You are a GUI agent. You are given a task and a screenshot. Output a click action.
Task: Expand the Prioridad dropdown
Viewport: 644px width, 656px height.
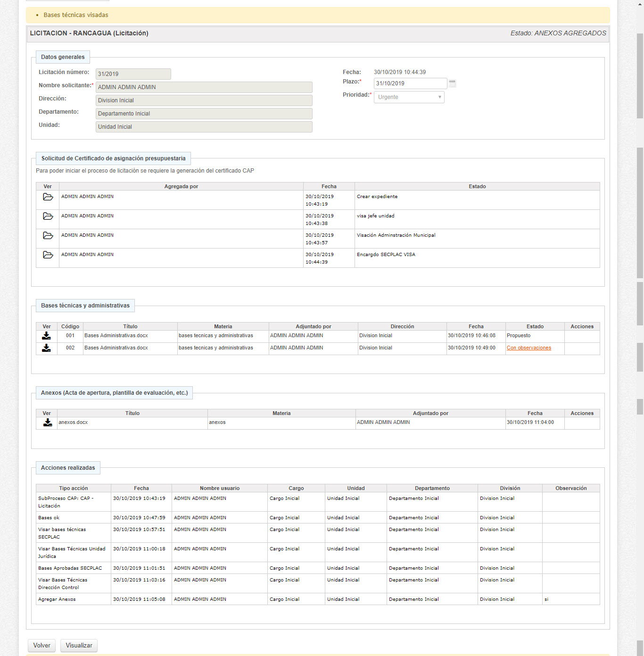pyautogui.click(x=409, y=97)
